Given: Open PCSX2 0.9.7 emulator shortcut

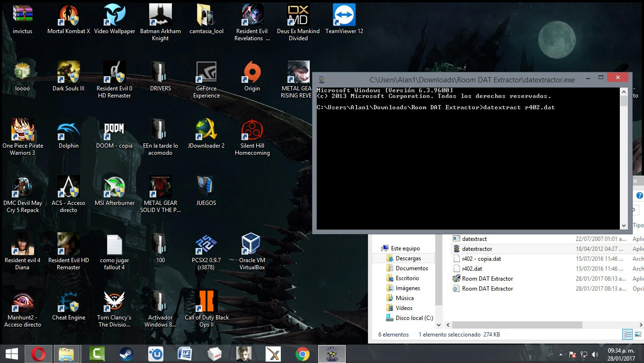Looking at the screenshot, I should (206, 252).
